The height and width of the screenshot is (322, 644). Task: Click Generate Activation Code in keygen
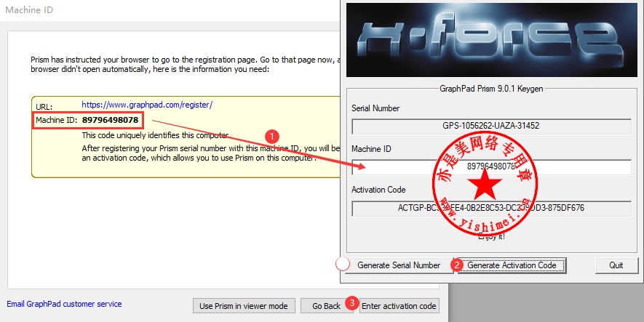[x=512, y=265]
